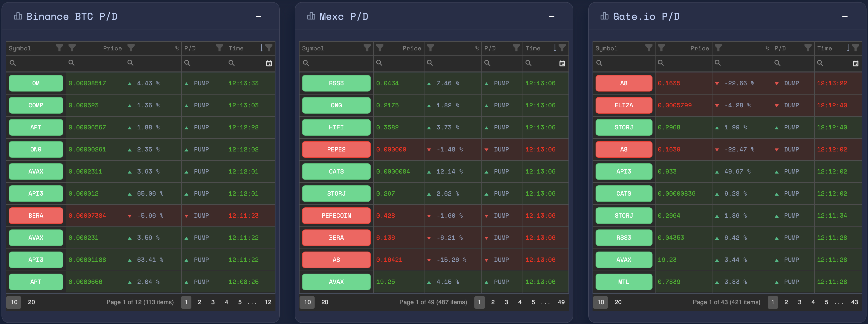
Task: Sort Binance table by Time column
Action: 236,48
